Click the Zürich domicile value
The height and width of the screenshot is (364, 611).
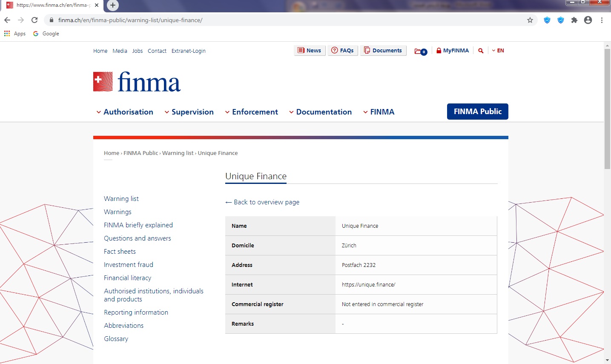(349, 246)
